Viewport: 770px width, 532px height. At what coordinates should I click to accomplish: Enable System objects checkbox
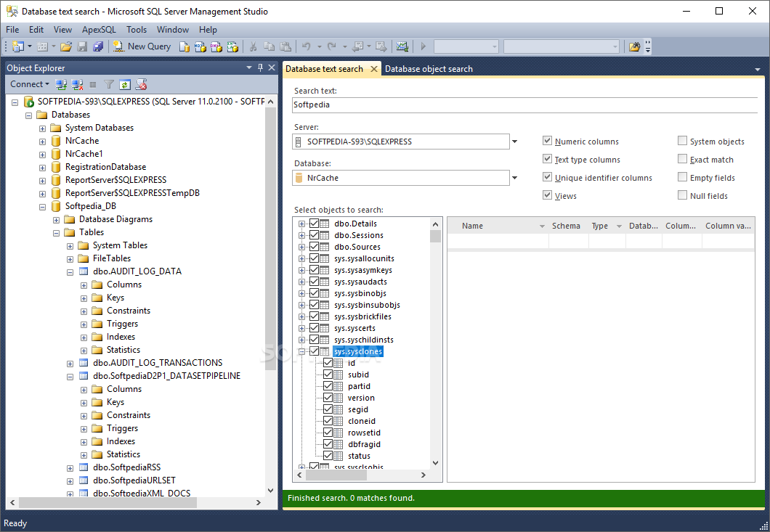click(x=682, y=141)
